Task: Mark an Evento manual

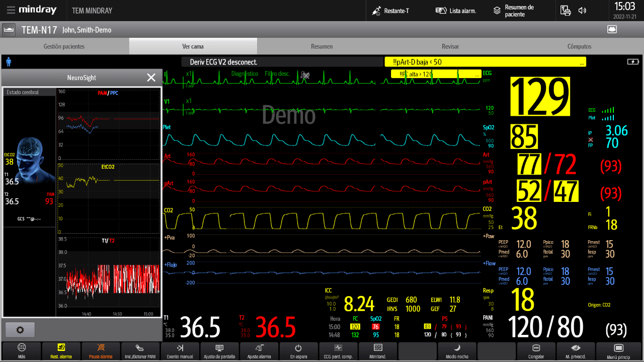Action: 180,351
